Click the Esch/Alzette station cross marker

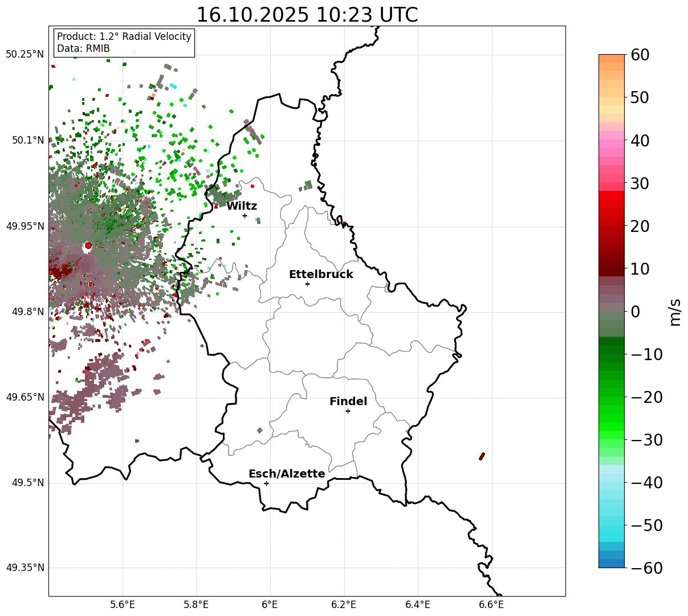point(266,483)
